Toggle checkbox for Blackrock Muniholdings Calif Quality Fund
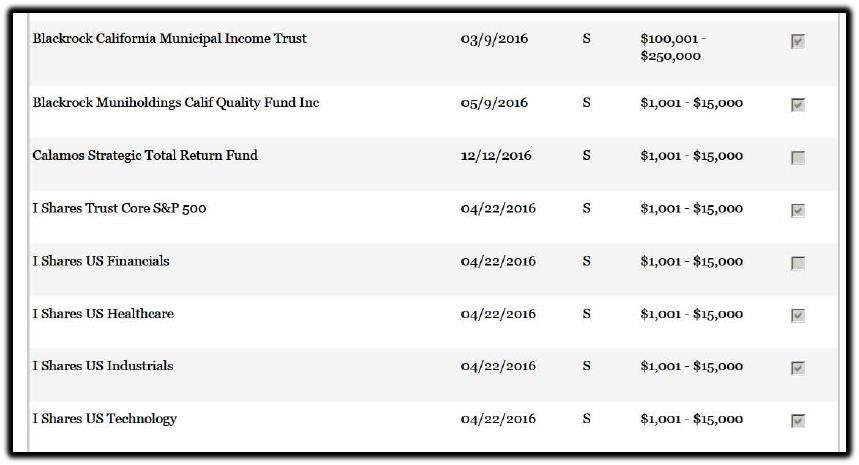The height and width of the screenshot is (465, 859). [798, 105]
